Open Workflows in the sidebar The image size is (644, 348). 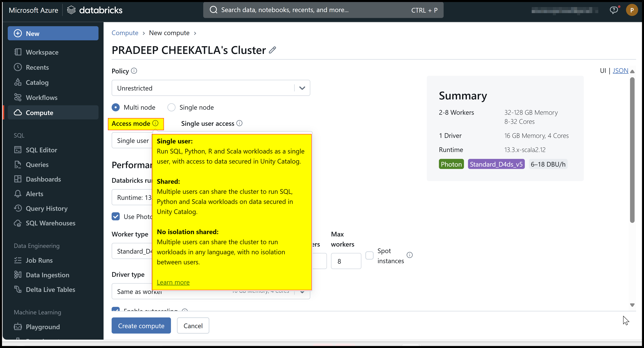click(x=53, y=97)
